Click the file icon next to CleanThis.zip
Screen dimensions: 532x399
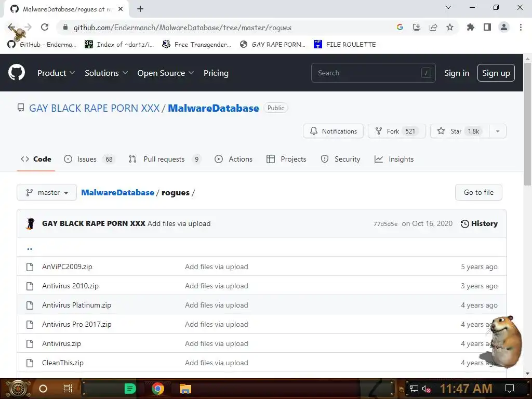pos(30,363)
